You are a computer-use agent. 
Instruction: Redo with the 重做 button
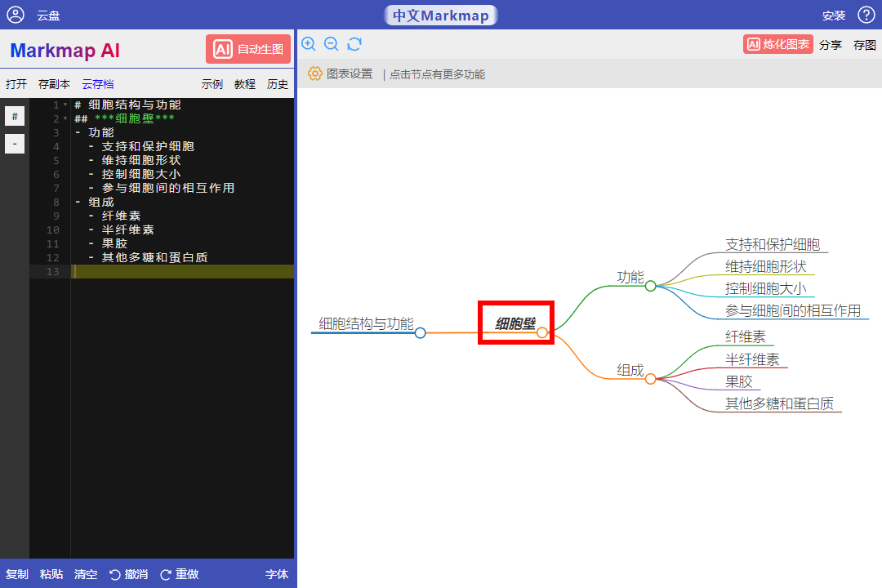pos(180,574)
